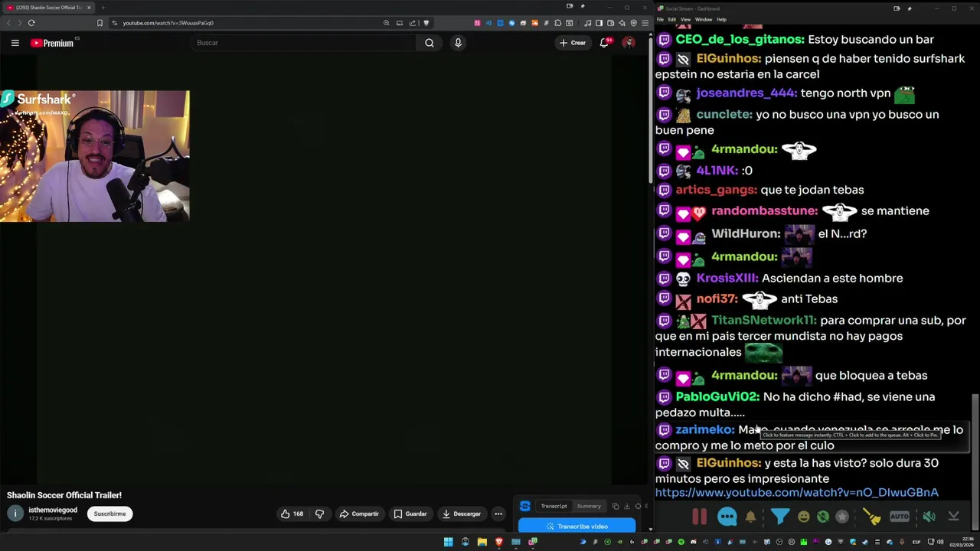Open the Windows Start button
The image size is (980, 551).
point(448,542)
